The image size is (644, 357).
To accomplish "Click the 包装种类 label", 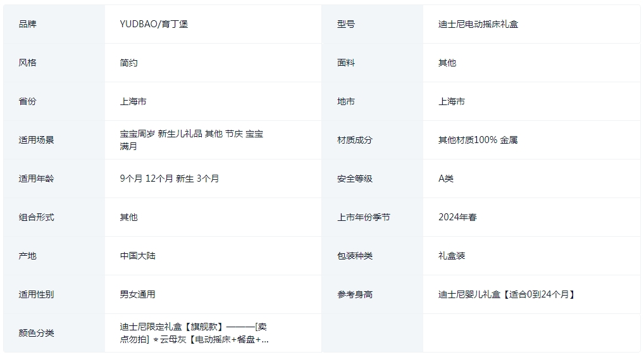I will (355, 256).
